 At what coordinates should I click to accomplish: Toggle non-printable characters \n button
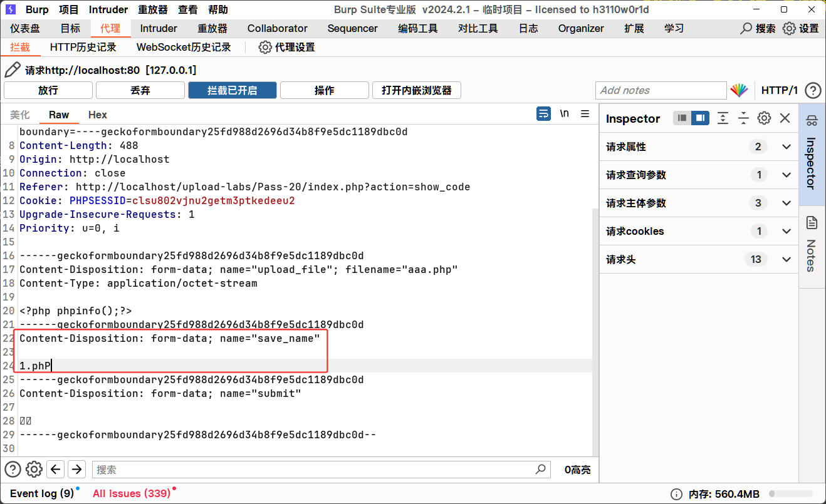(x=565, y=114)
